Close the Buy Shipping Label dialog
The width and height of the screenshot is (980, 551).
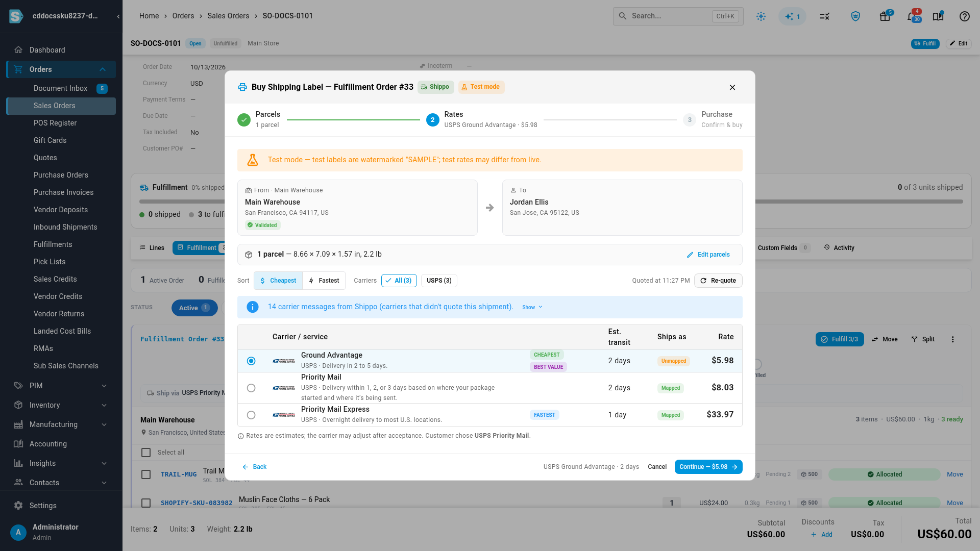click(x=732, y=87)
